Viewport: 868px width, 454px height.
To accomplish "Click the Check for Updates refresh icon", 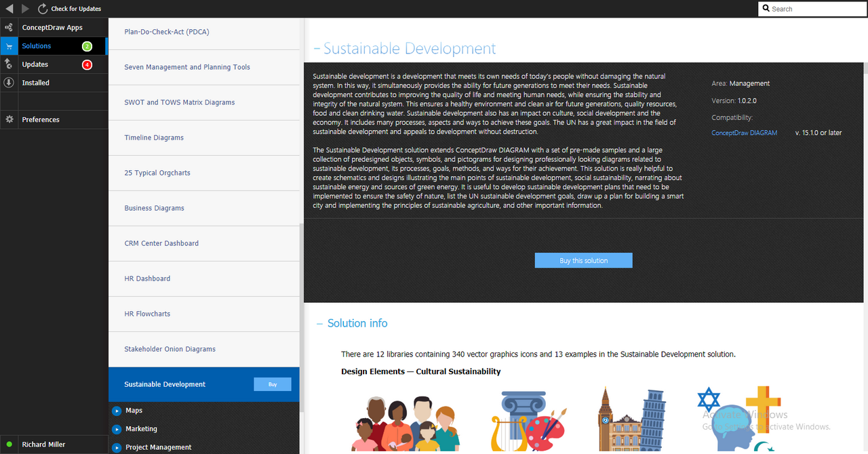I will pos(43,9).
